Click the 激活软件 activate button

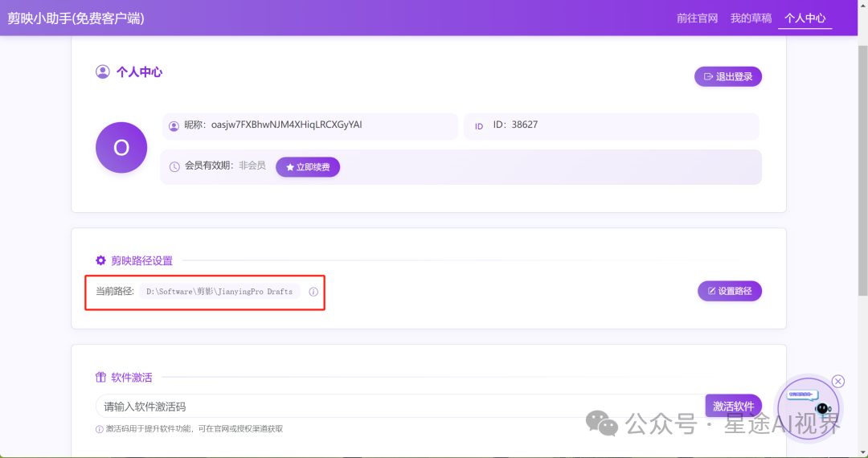(x=733, y=406)
